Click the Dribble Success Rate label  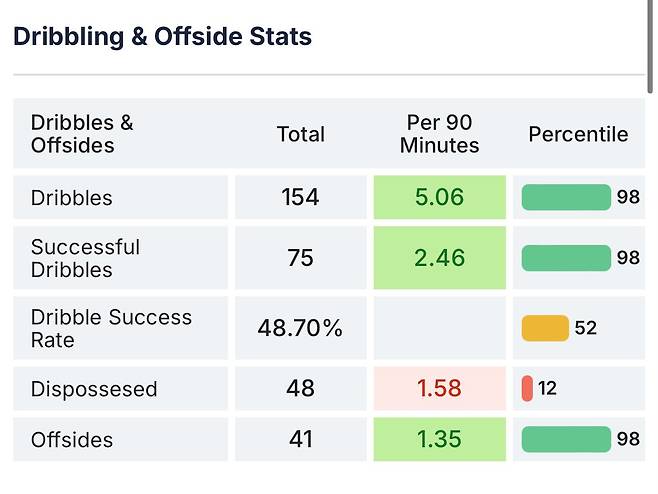(111, 328)
